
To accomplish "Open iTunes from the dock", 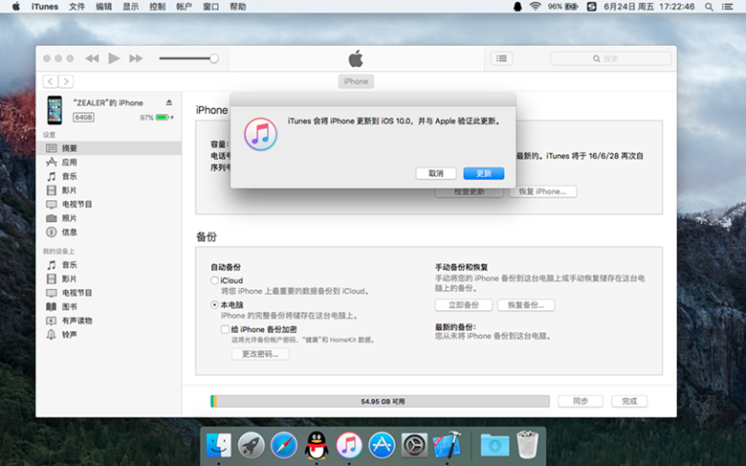I will click(349, 445).
